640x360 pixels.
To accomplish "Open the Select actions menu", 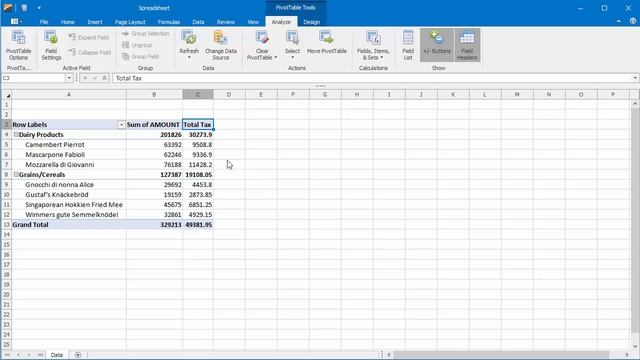I will tap(292, 45).
